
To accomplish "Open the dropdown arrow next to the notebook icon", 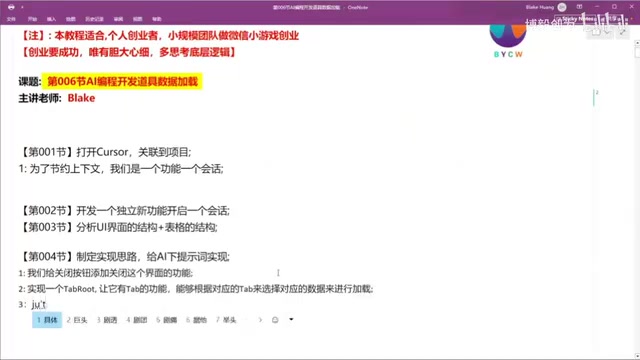I will (608, 32).
